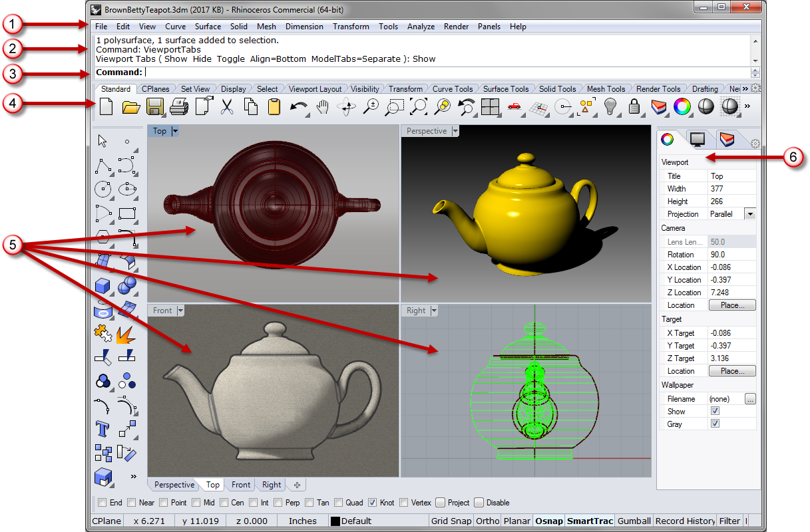The height and width of the screenshot is (532, 810).
Task: Open the Top viewport title dropdown arrow
Action: tap(176, 131)
